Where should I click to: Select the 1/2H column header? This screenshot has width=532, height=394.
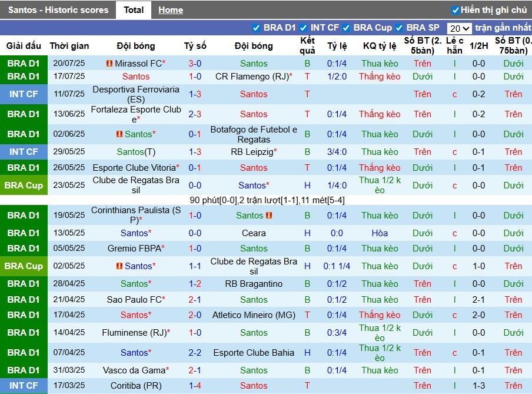tap(478, 46)
